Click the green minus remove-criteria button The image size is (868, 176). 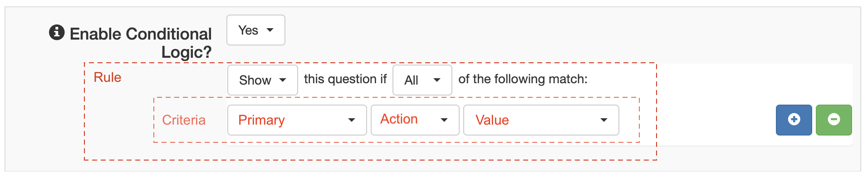834,120
